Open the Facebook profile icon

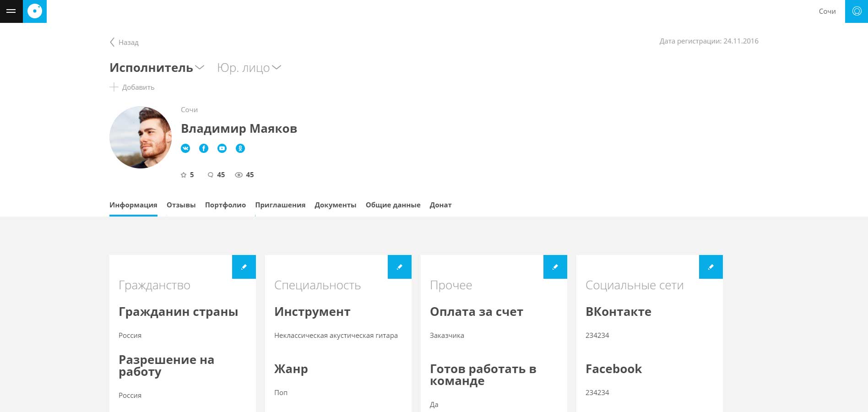pos(204,148)
